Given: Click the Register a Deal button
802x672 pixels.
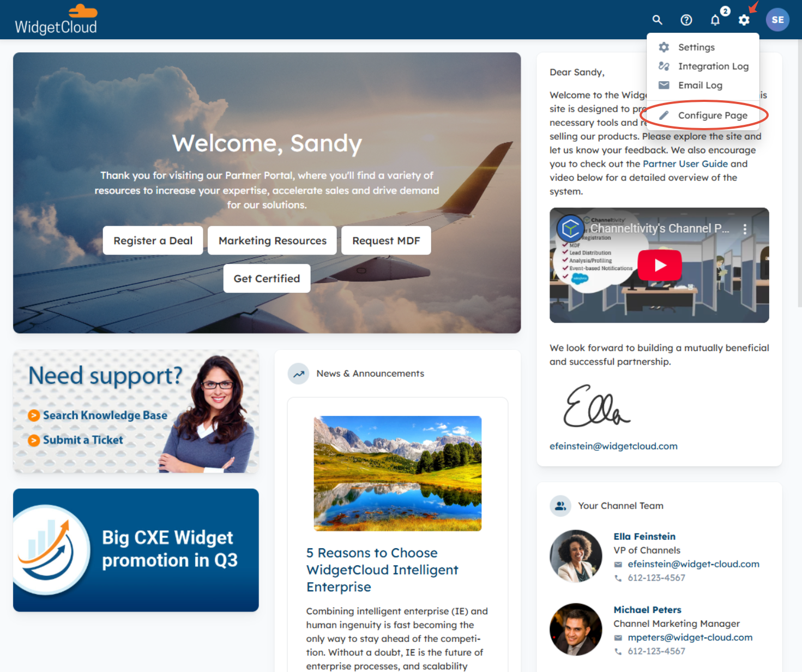Looking at the screenshot, I should point(153,240).
